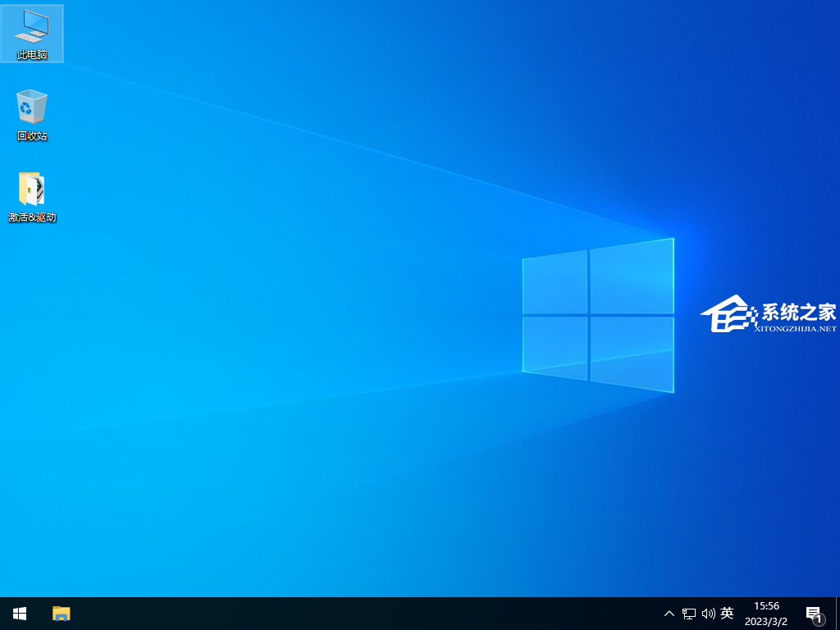Toggle the 英 input method indicator
This screenshot has height=630, width=840.
(x=727, y=614)
